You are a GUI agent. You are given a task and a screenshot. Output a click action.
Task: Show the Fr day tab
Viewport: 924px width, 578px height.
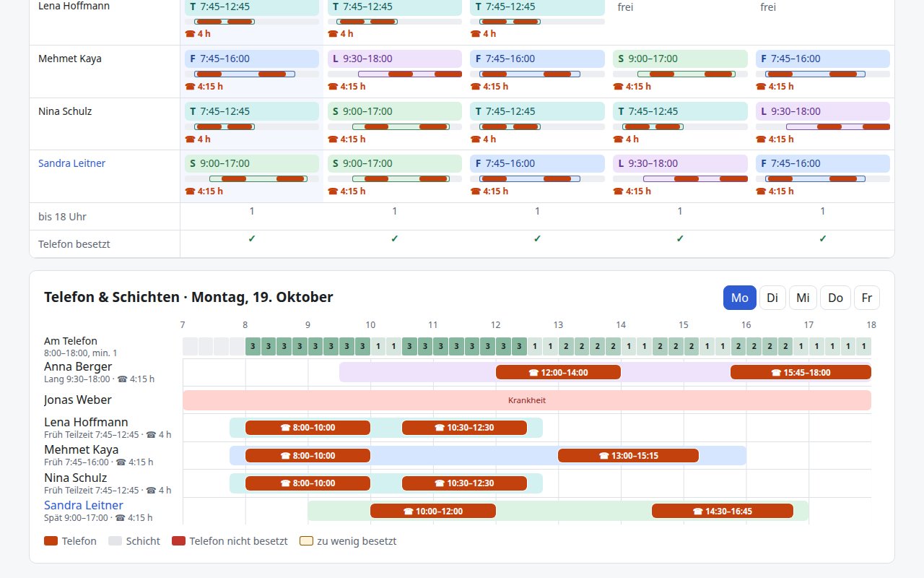pos(867,298)
